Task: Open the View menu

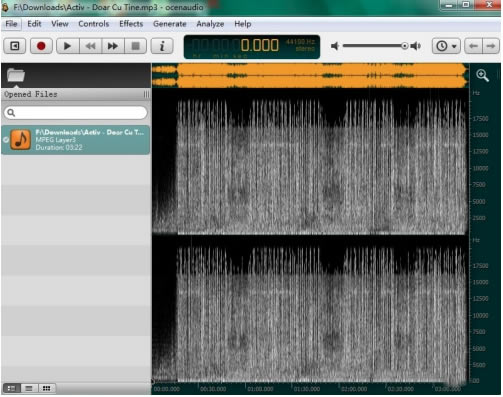Action: [60, 24]
